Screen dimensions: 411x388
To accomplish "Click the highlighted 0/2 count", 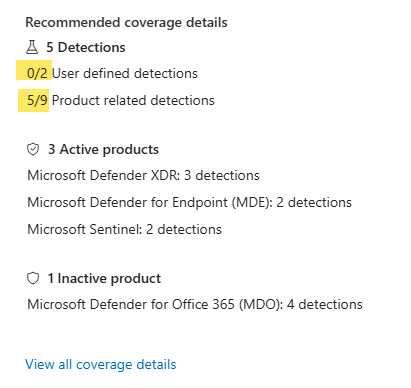I will [x=37, y=73].
